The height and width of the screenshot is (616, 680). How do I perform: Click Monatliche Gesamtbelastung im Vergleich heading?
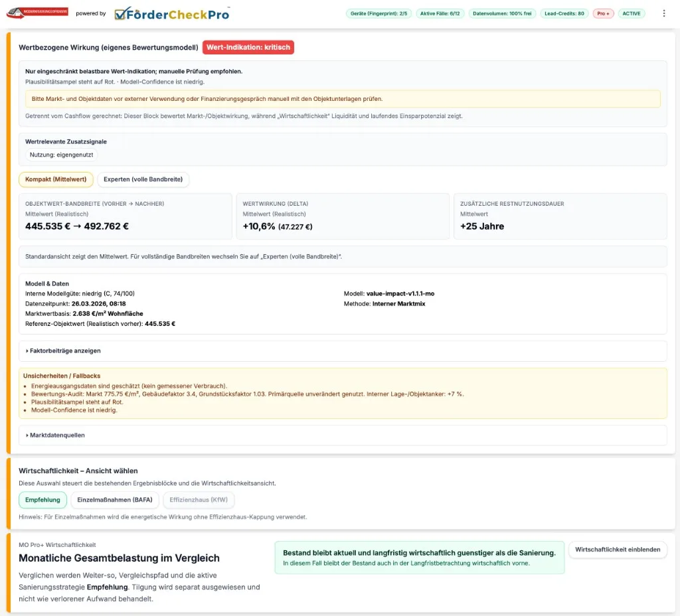(x=119, y=558)
